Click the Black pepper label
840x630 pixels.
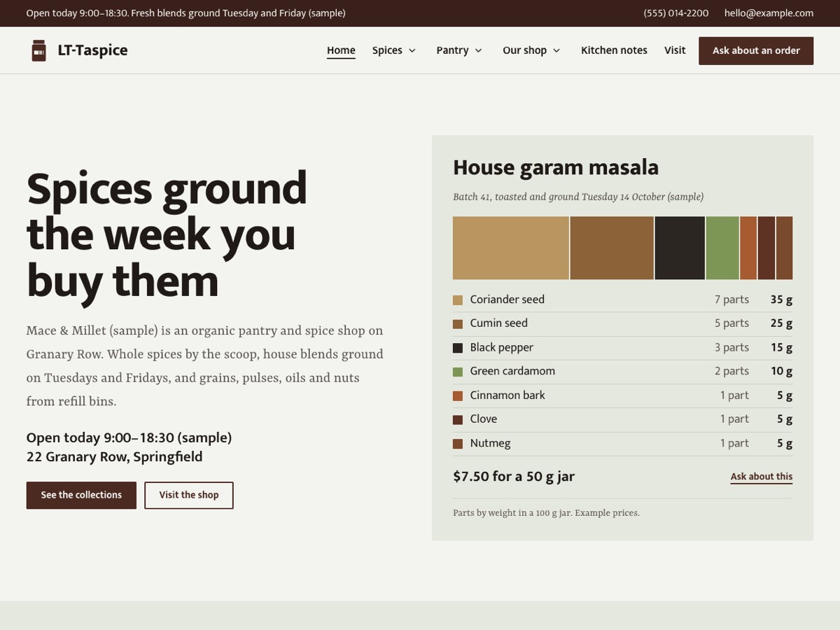(502, 347)
